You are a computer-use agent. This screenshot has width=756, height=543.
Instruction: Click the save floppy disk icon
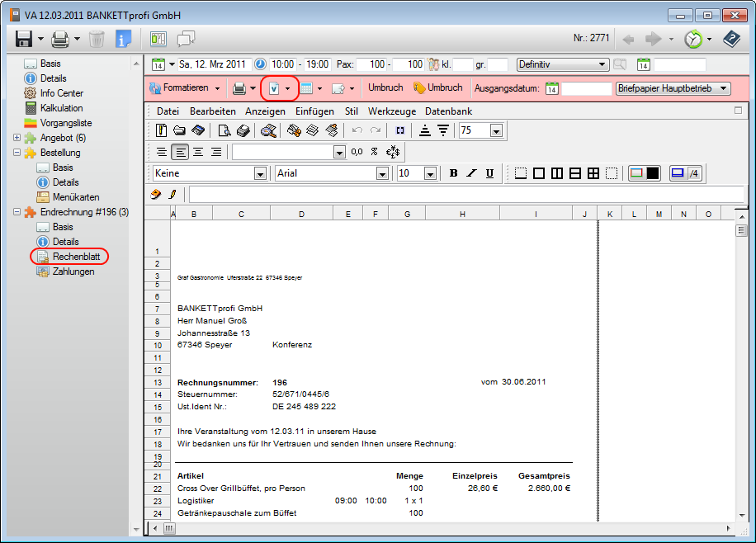click(22, 38)
